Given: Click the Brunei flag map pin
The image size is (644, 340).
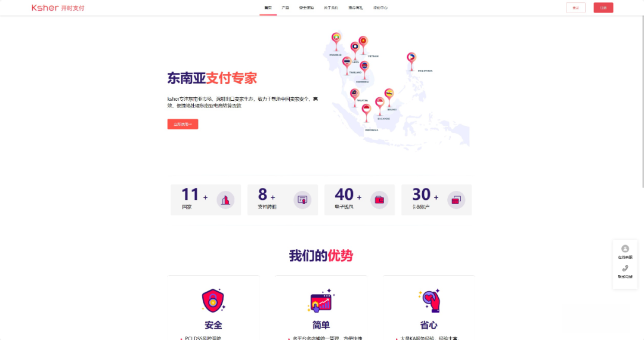Looking at the screenshot, I should click(x=389, y=97).
